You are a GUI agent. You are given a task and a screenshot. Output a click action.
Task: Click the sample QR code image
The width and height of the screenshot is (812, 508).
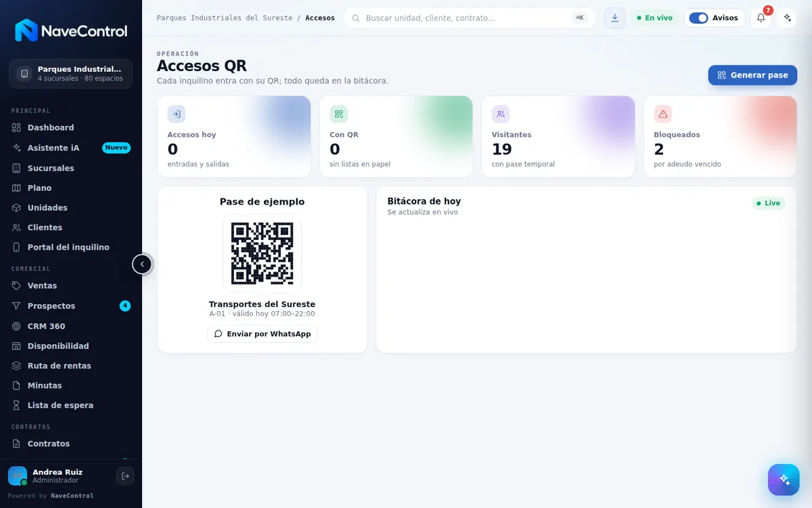click(x=262, y=253)
